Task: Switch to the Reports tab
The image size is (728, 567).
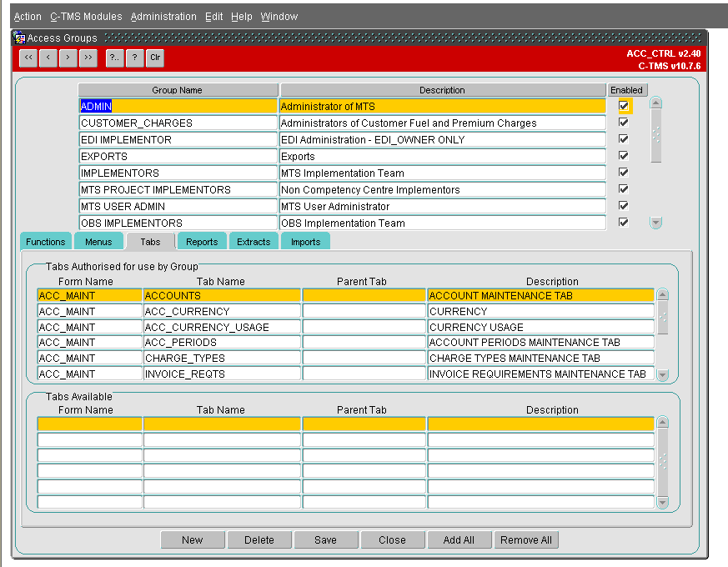Action: (202, 242)
